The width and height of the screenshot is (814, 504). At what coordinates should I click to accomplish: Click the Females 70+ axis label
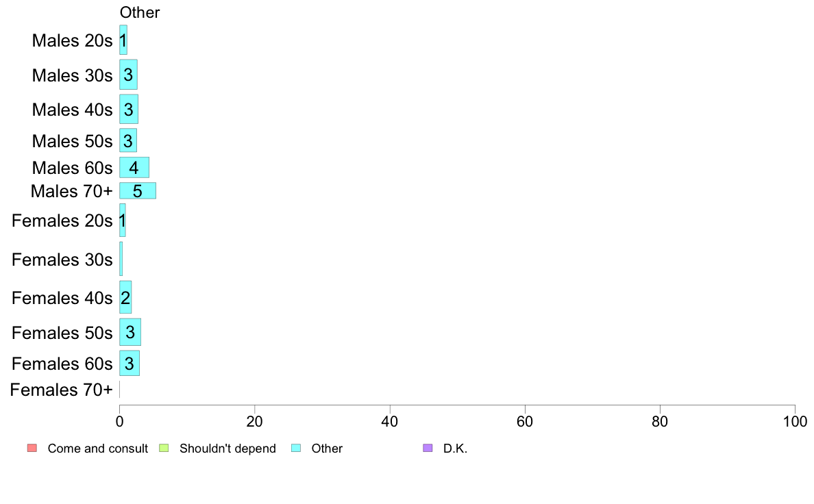[61, 389]
